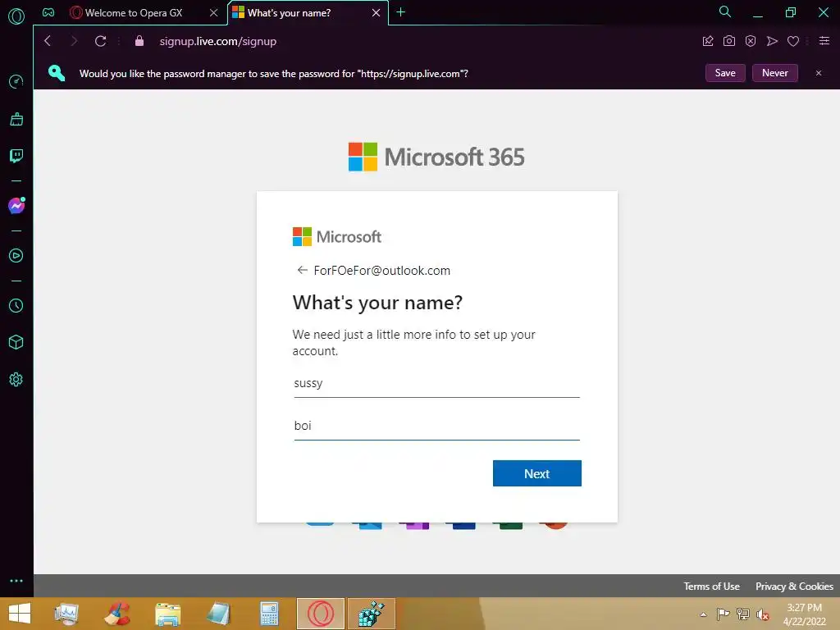Open the GX Corner gamepad icon

(48, 12)
